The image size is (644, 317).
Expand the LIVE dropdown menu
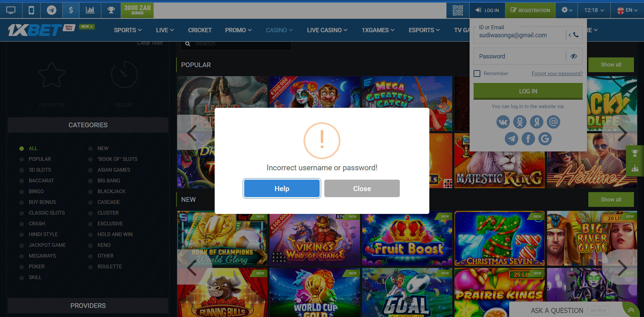(165, 30)
